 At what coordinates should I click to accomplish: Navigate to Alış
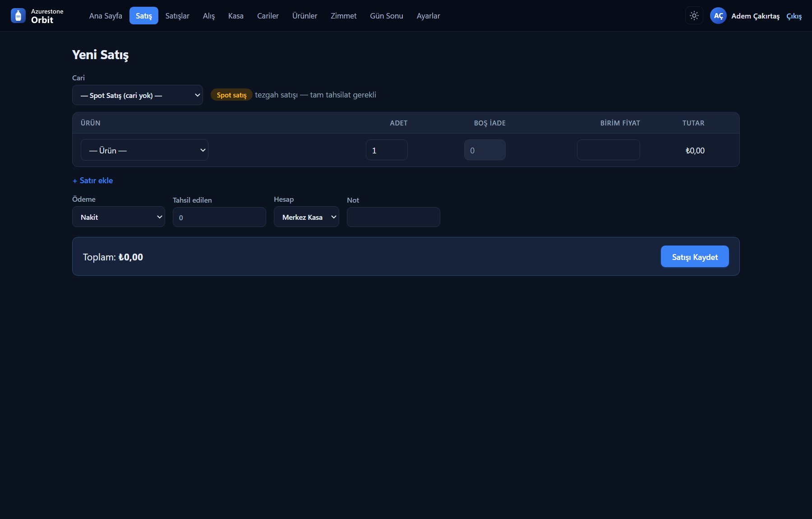tap(209, 16)
